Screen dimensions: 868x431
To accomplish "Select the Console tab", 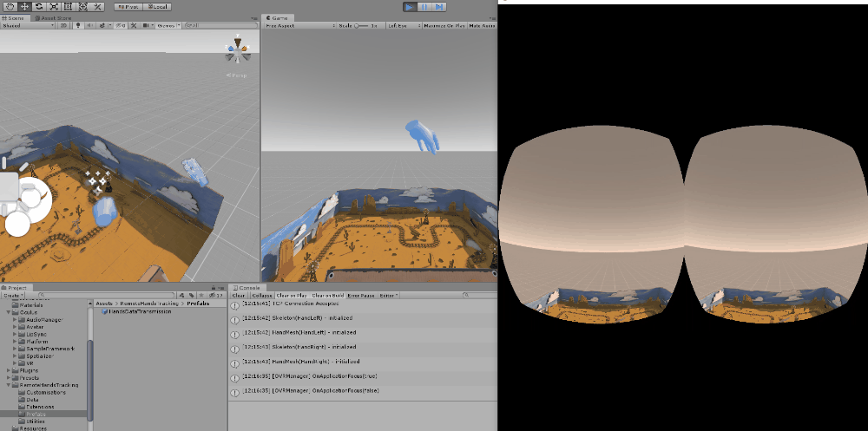I will [x=247, y=288].
